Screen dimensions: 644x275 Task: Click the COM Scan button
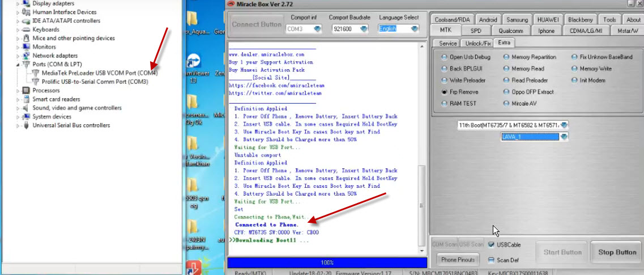pos(445,244)
